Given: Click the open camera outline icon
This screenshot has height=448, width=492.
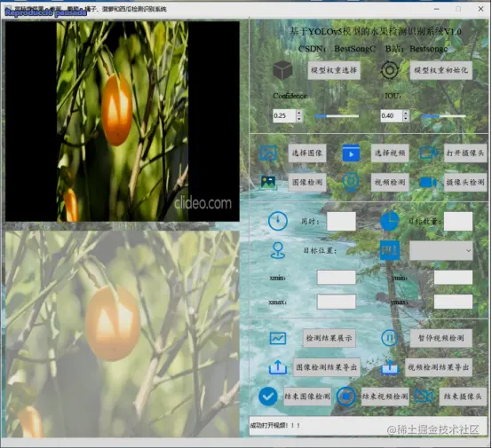Looking at the screenshot, I should tap(429, 153).
